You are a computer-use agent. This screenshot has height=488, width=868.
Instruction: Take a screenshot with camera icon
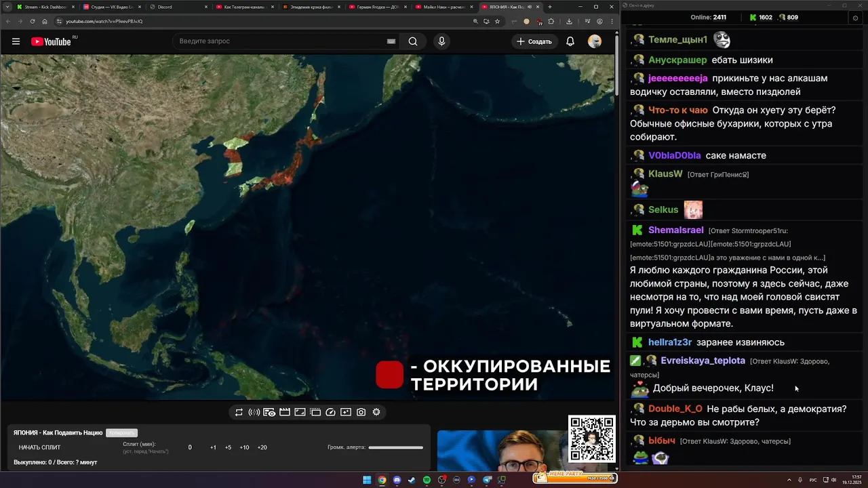[361, 412]
